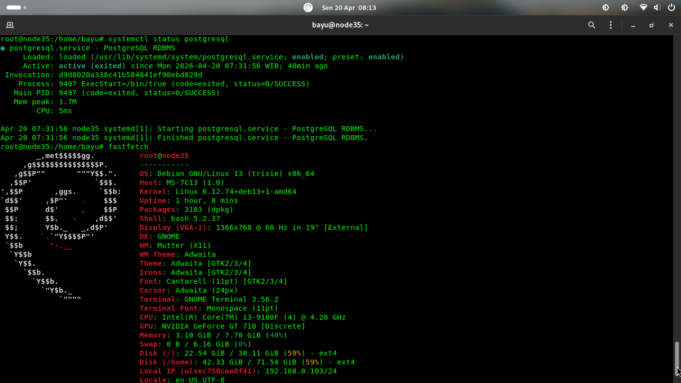Click the Host: MS-7C13 line
This screenshot has height=383, width=681.
pyautogui.click(x=182, y=183)
